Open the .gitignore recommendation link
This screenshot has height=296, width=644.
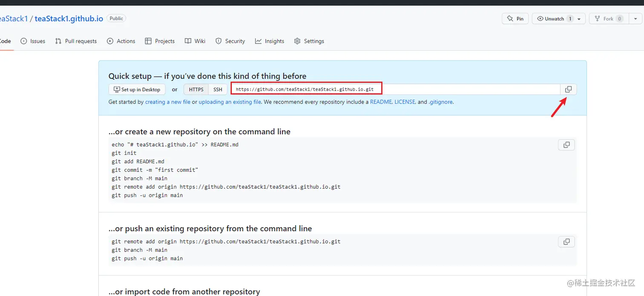pos(440,102)
